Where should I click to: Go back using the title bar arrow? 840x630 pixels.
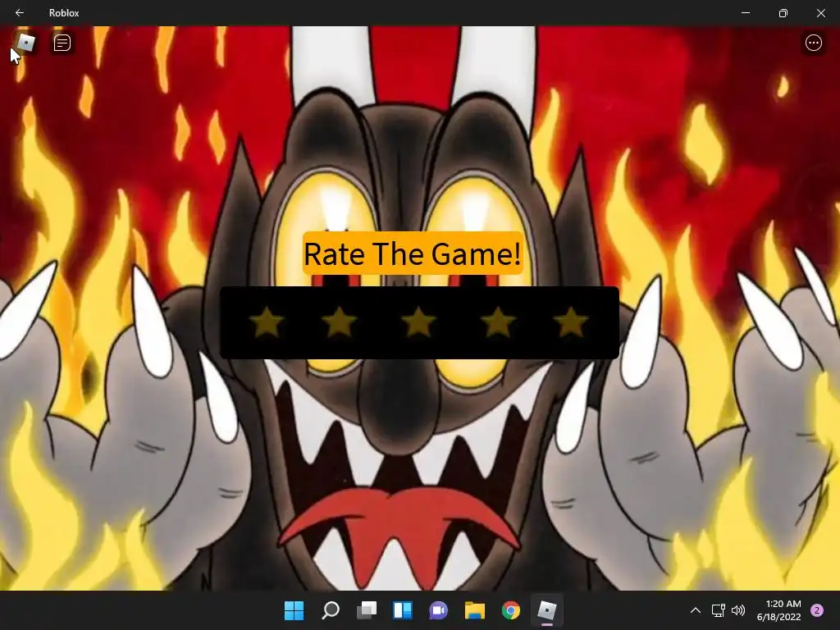[x=20, y=12]
